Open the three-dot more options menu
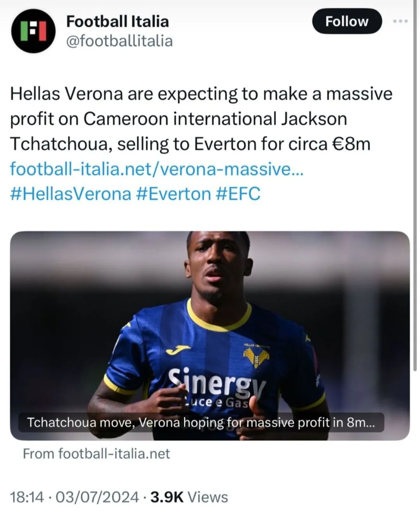The image size is (420, 511). point(400,21)
